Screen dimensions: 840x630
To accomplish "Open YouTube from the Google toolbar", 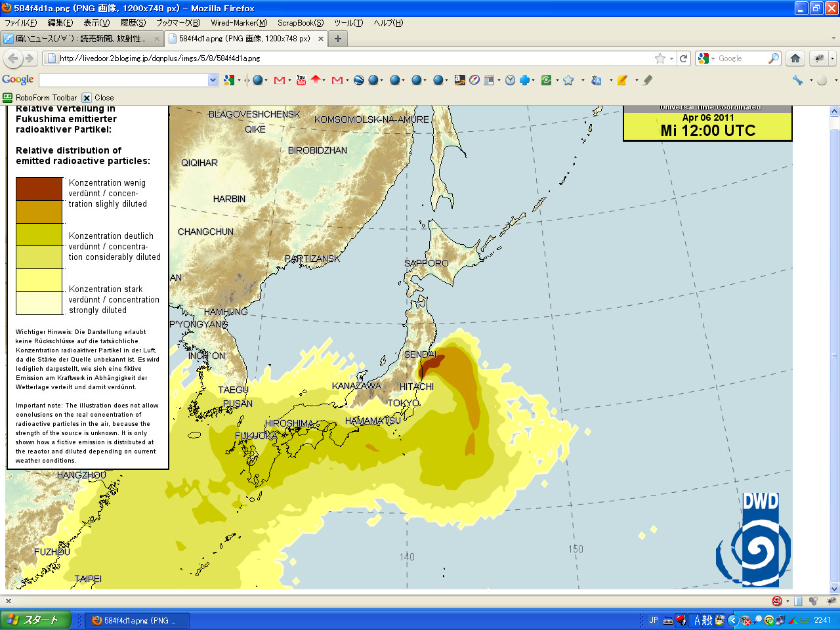I will pyautogui.click(x=301, y=80).
